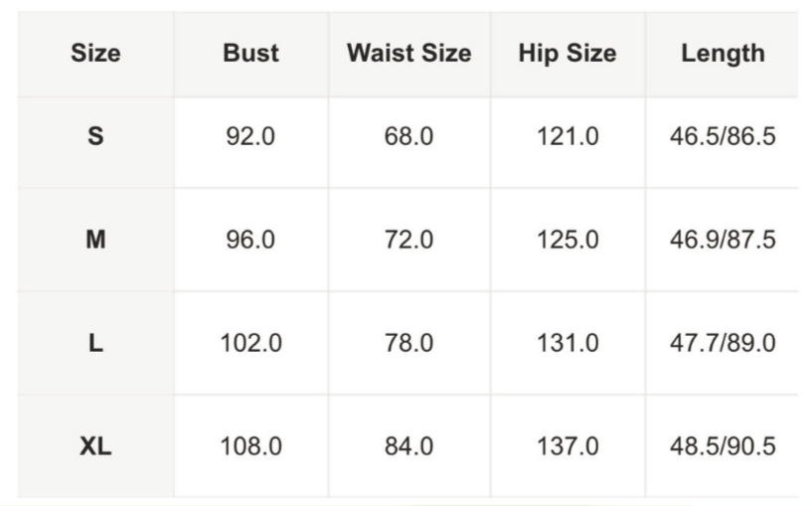Click waist value 72.0
The width and height of the screenshot is (812, 506).
point(408,240)
